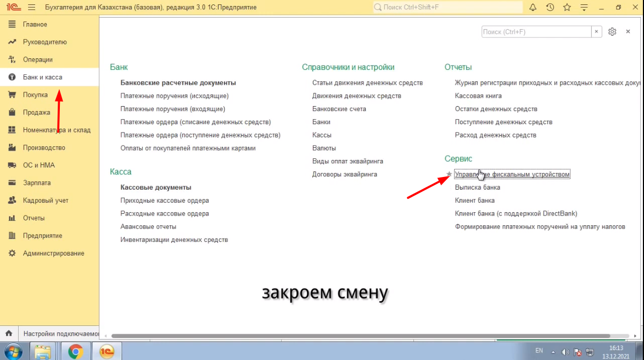Open Расход денежных средств report
This screenshot has height=360, width=644.
tap(495, 135)
